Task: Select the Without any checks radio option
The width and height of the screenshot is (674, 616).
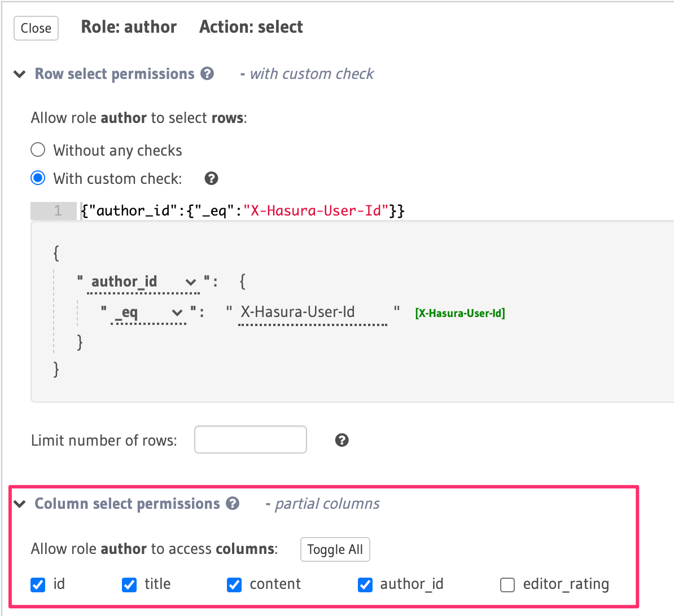Action: click(x=38, y=150)
